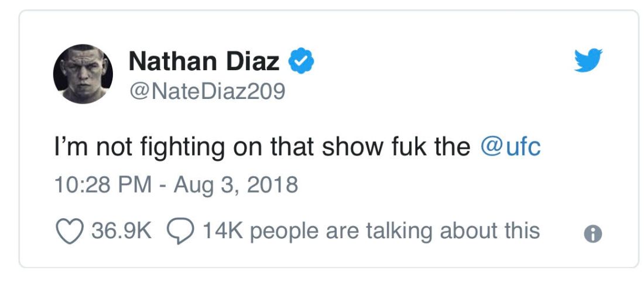
Task: Click the 36.9K likes count
Action: [121, 231]
